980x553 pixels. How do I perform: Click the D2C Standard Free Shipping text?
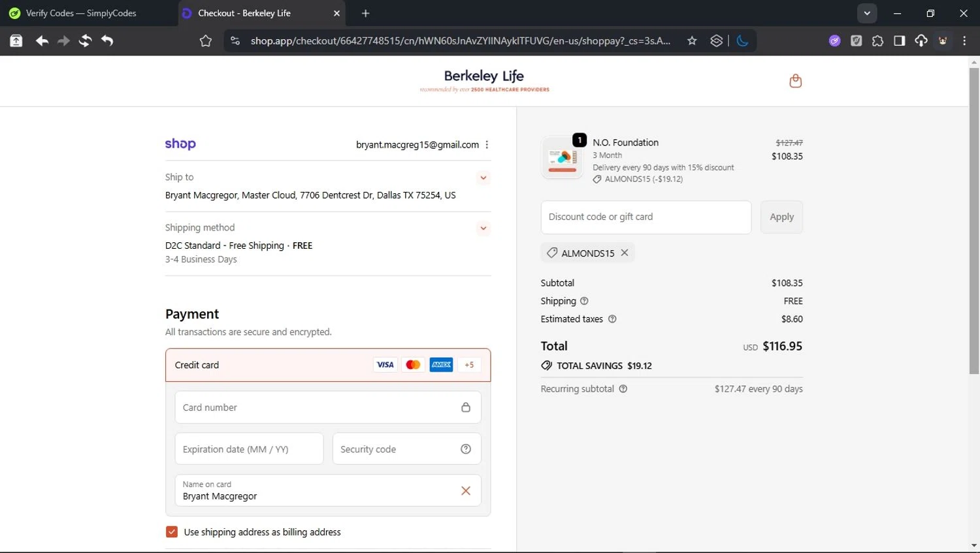(x=238, y=245)
